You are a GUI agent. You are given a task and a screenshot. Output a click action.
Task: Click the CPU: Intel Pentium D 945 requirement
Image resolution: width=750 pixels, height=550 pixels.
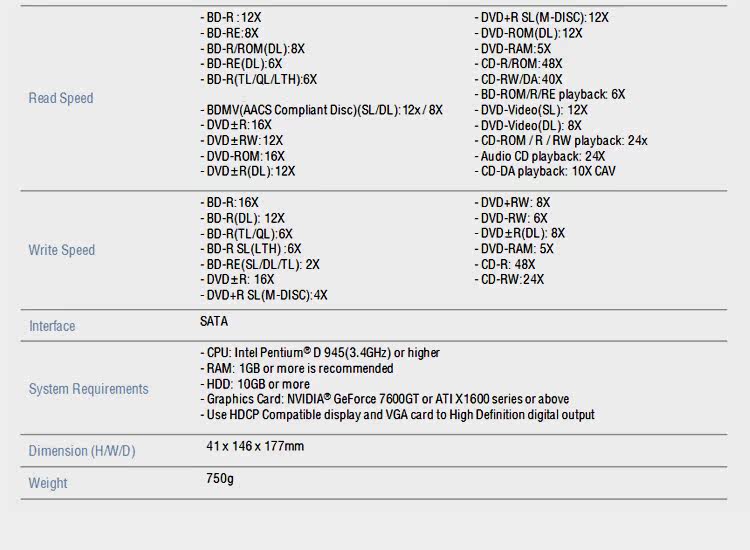320,353
